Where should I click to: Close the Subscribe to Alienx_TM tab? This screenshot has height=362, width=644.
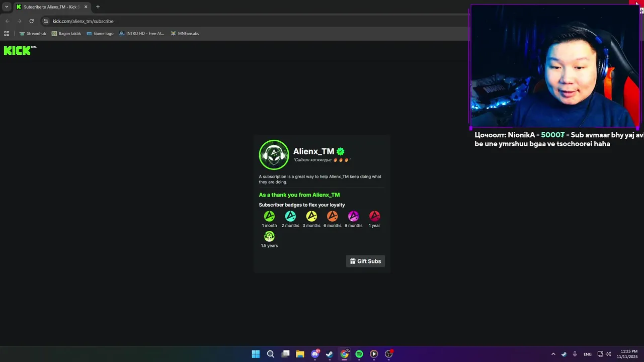pos(86,7)
